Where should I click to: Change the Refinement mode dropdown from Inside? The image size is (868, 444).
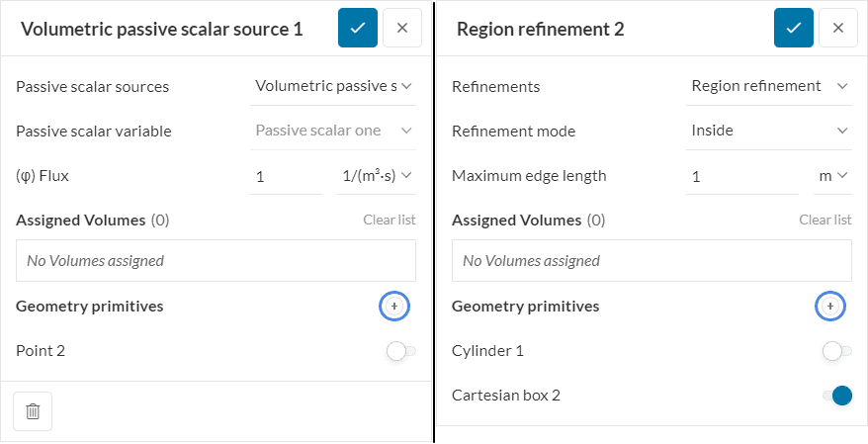click(769, 131)
